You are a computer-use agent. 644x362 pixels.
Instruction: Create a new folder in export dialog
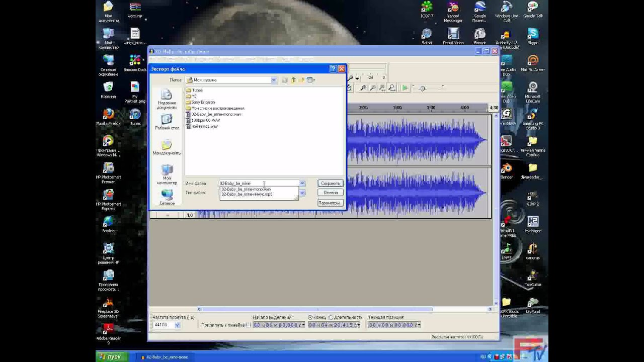point(302,80)
